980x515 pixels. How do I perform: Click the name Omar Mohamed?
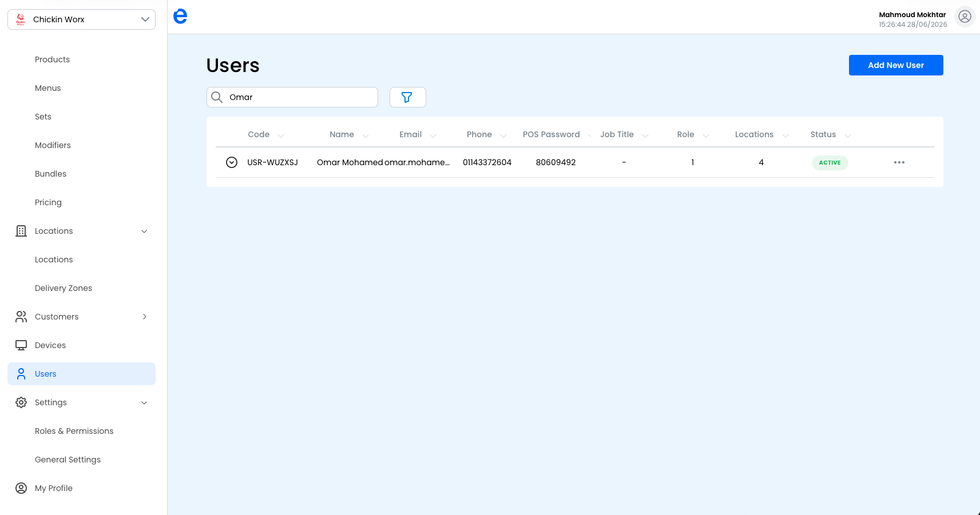coord(350,162)
